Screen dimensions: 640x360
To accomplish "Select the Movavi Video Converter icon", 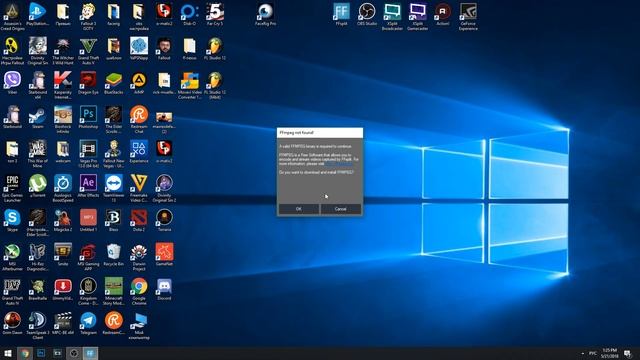I will pos(189,86).
